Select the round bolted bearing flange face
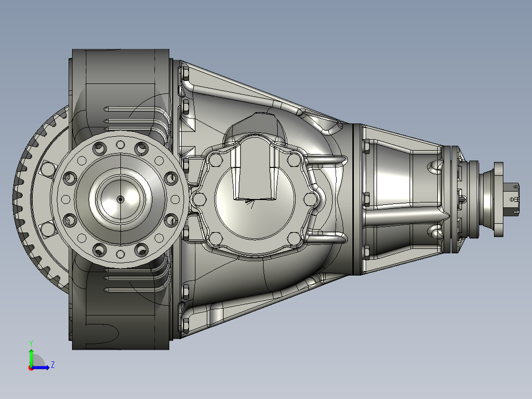 pyautogui.click(x=120, y=199)
